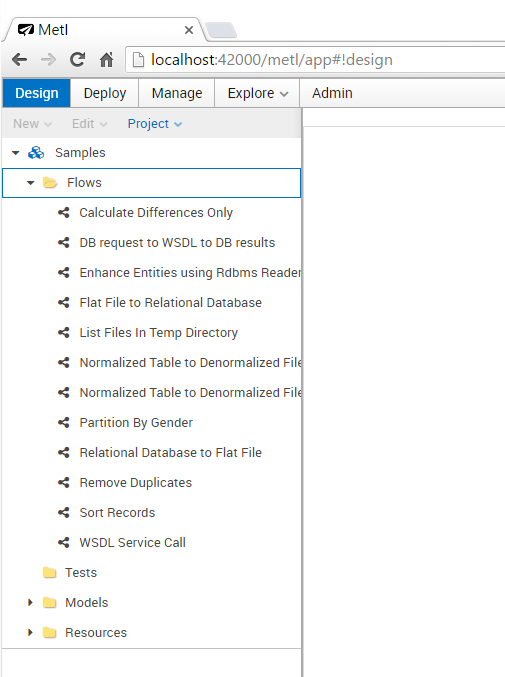Go to browser home icon
The height and width of the screenshot is (677, 505).
pos(106,59)
